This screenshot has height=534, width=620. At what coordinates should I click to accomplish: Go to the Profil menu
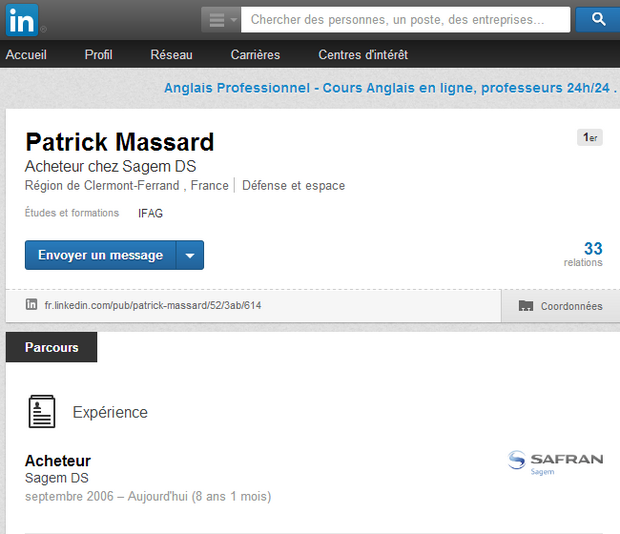point(98,55)
